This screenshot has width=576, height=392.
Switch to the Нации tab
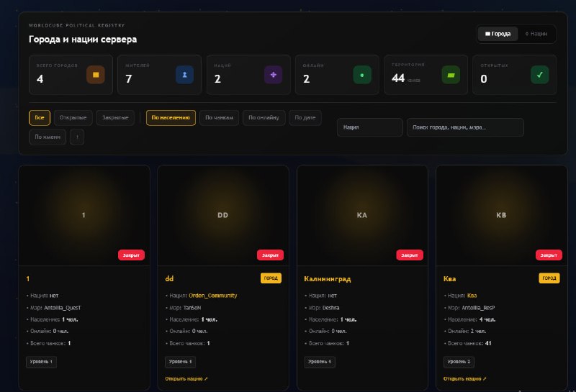(x=536, y=34)
